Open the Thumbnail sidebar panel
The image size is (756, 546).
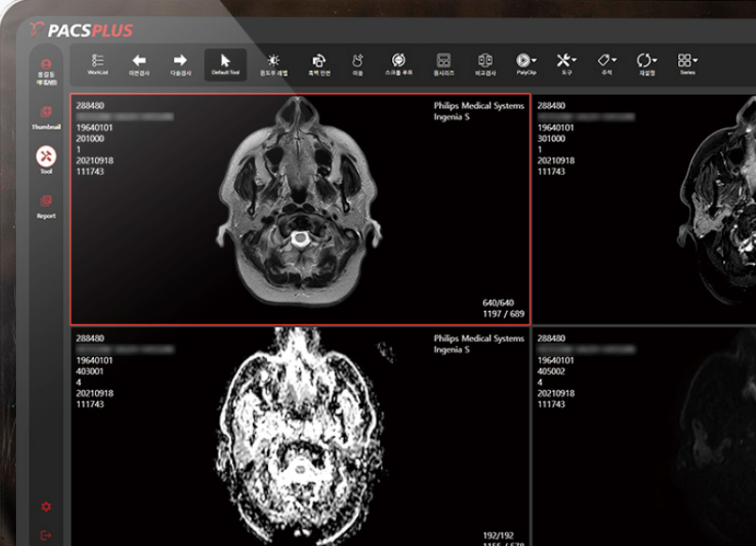click(x=46, y=117)
